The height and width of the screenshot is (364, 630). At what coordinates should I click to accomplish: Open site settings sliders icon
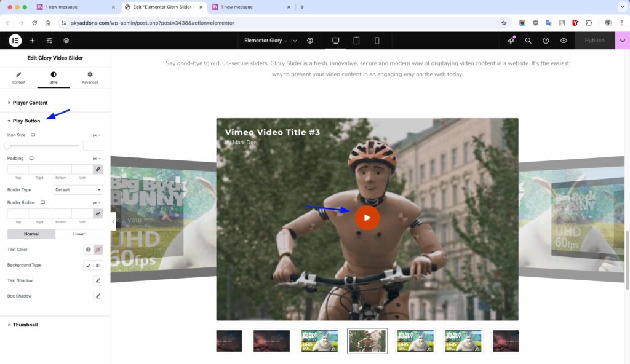click(49, 41)
